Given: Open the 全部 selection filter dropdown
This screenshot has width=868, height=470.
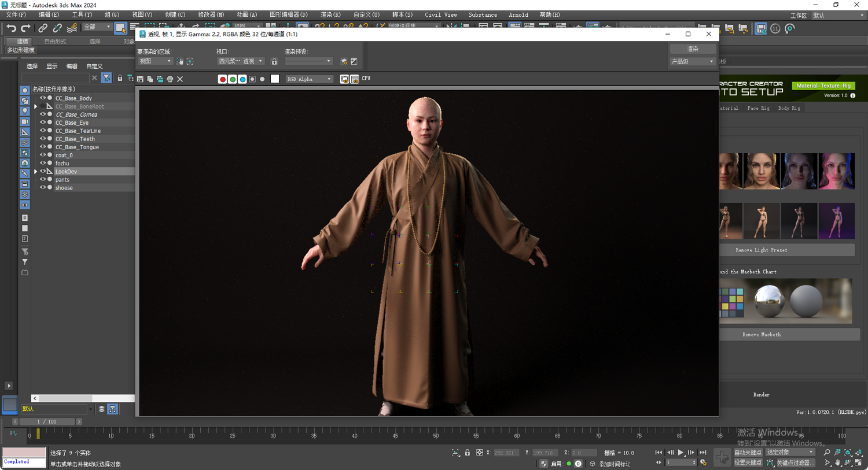Looking at the screenshot, I should point(97,27).
